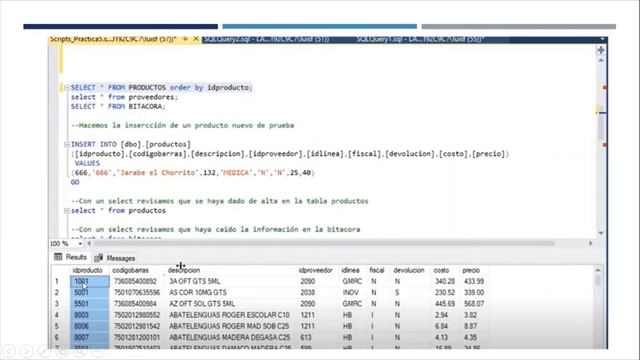Click the idlinea column header
This screenshot has height=360, width=640.
tap(350, 270)
